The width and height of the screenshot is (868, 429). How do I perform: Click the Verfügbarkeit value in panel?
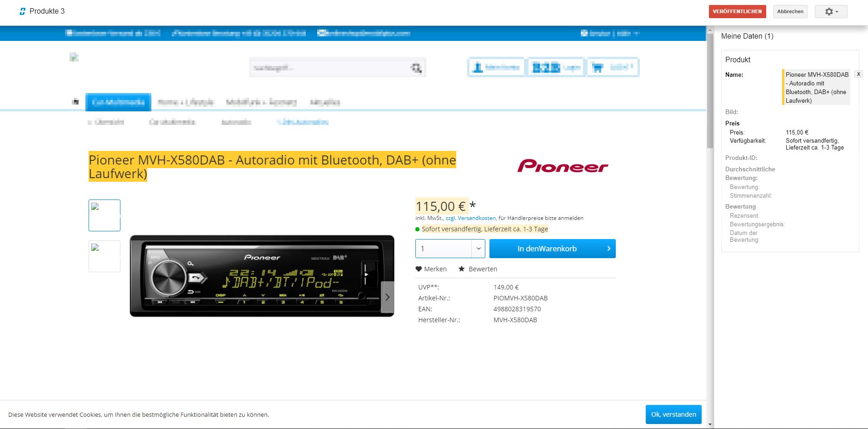(815, 144)
